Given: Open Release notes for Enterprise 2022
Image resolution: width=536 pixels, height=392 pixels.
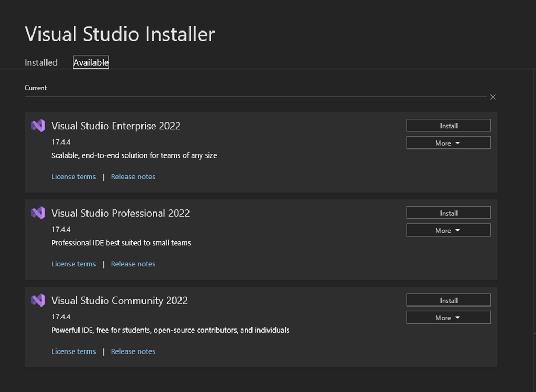Looking at the screenshot, I should pyautogui.click(x=133, y=177).
